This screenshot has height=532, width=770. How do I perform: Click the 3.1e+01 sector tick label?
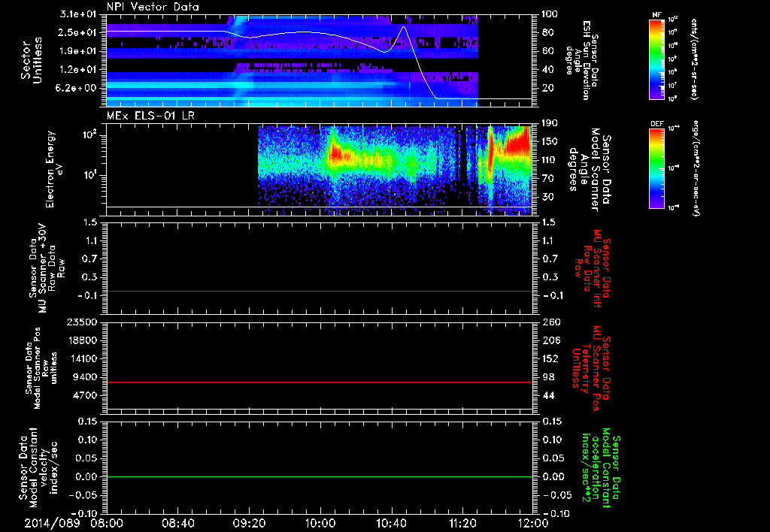78,14
